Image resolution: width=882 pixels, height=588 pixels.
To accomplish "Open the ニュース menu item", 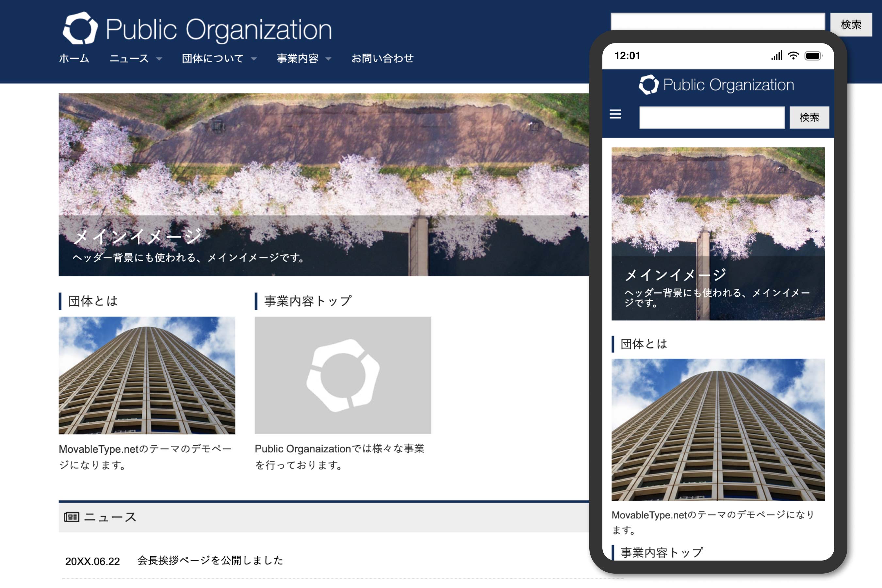I will point(129,58).
